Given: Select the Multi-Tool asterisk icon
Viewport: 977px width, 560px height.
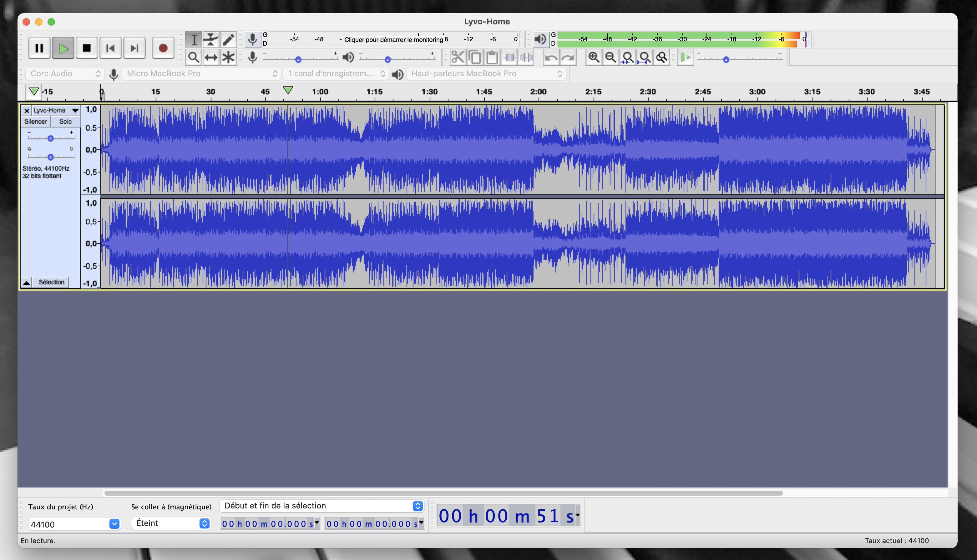Looking at the screenshot, I should [x=228, y=57].
